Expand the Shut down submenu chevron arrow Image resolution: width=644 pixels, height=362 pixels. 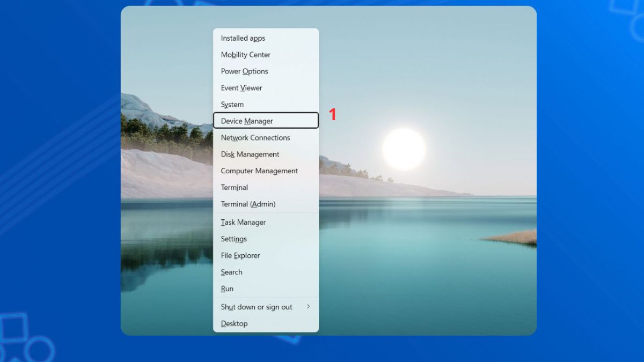pyautogui.click(x=309, y=307)
